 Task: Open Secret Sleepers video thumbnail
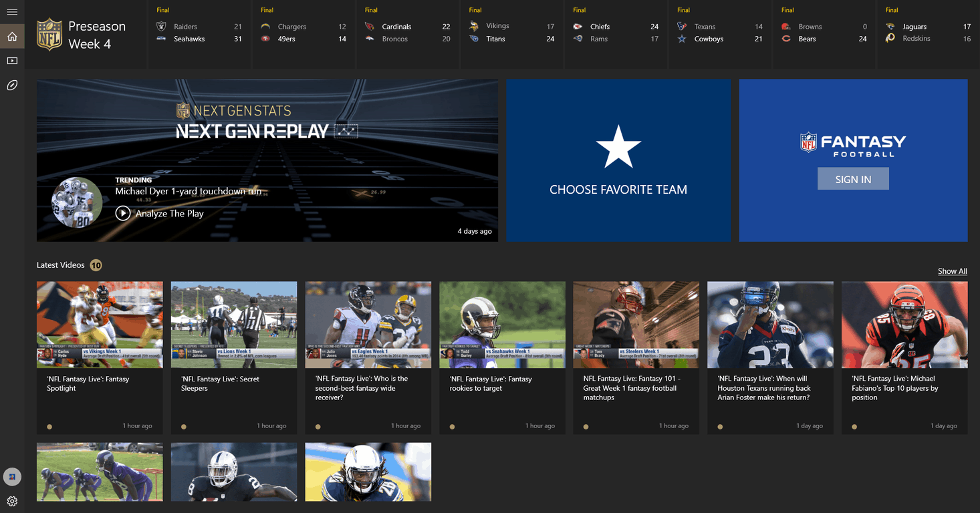[234, 325]
